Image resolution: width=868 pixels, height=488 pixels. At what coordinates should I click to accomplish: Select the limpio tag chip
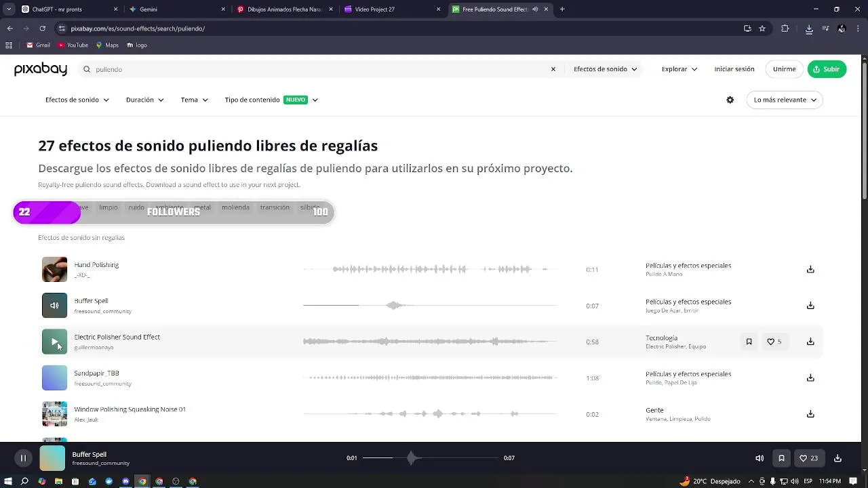coord(108,207)
